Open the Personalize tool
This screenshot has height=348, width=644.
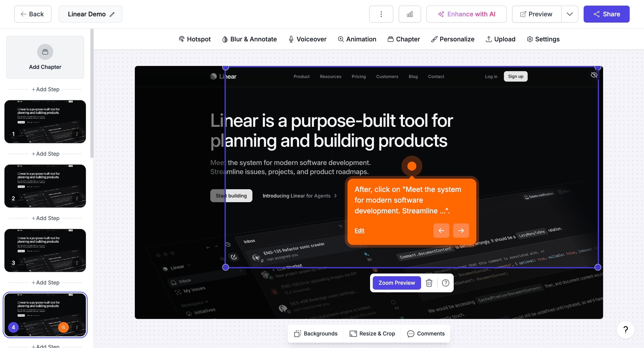tap(453, 39)
